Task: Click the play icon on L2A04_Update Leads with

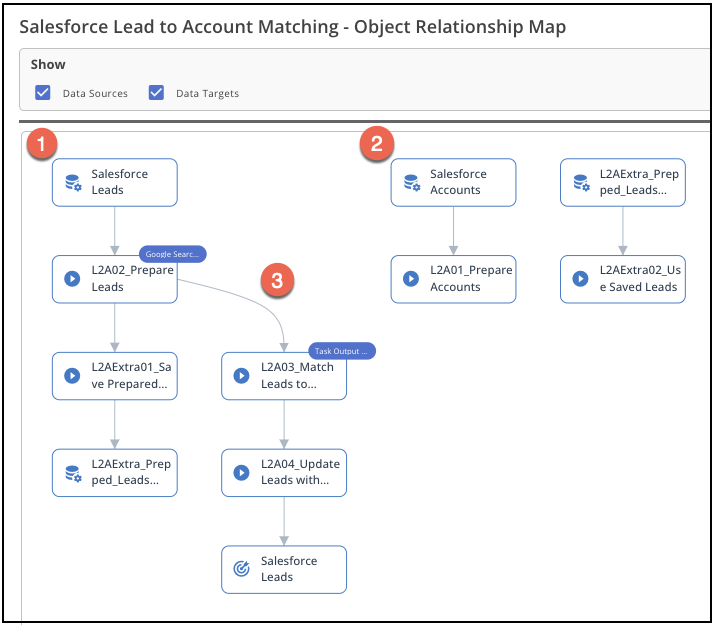Action: pos(242,473)
